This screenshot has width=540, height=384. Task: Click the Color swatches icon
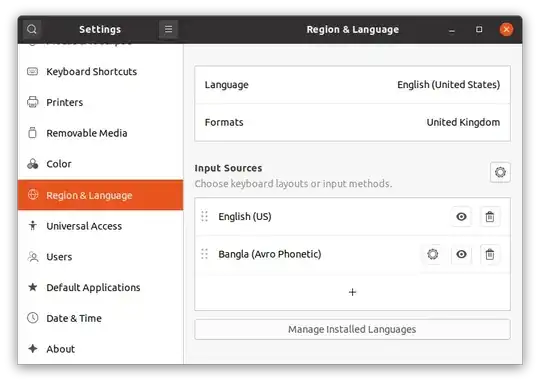pos(33,164)
